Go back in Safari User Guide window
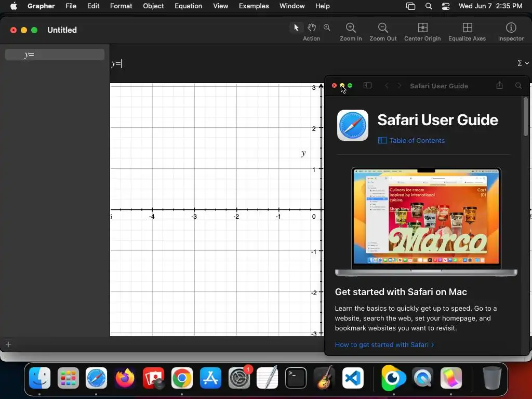Viewport: 532px width, 399px height. click(387, 86)
